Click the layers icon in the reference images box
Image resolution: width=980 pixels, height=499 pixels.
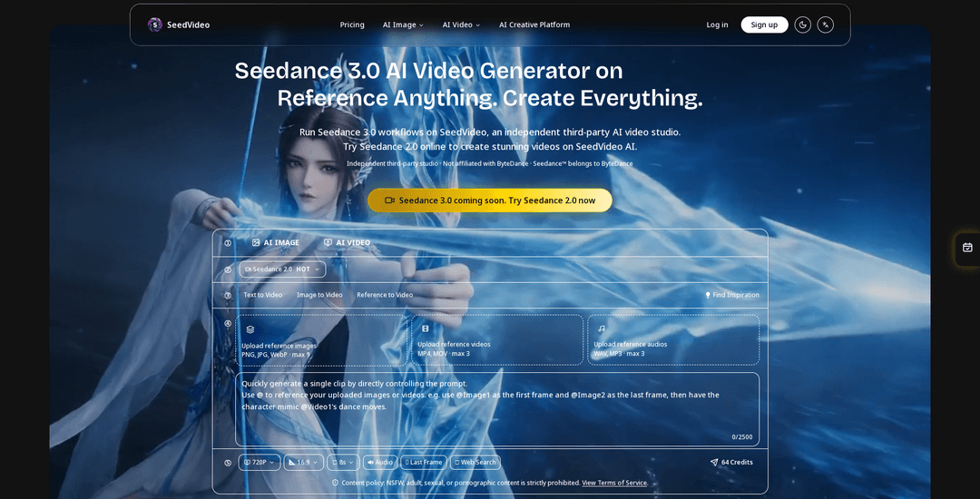pos(250,329)
